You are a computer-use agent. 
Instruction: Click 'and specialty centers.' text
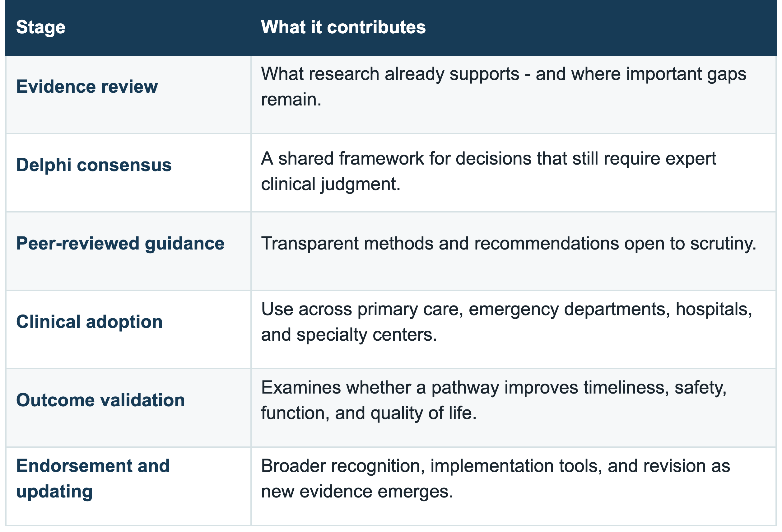(349, 335)
